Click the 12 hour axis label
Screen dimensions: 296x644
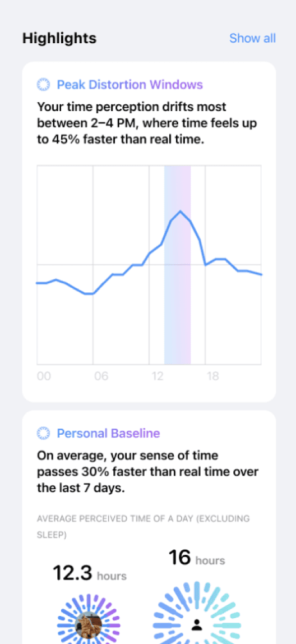(156, 376)
